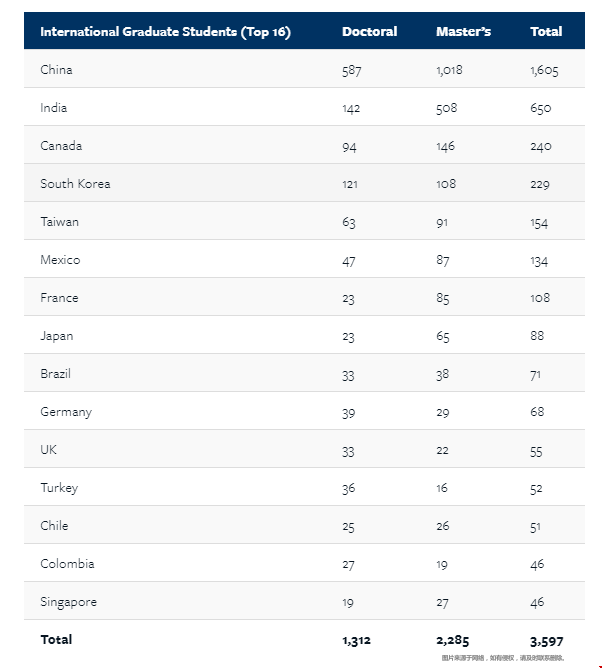Click total doctoral value 1,312

[357, 640]
